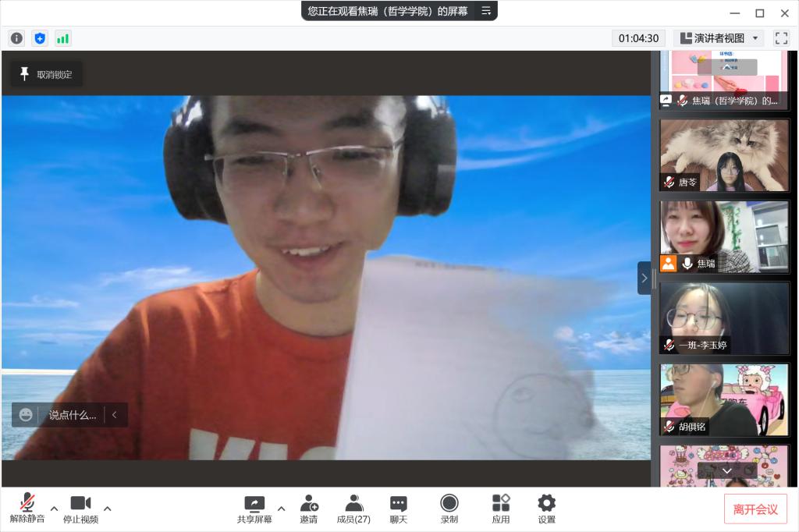Enter fullscreen mode via corner icon

coord(781,38)
